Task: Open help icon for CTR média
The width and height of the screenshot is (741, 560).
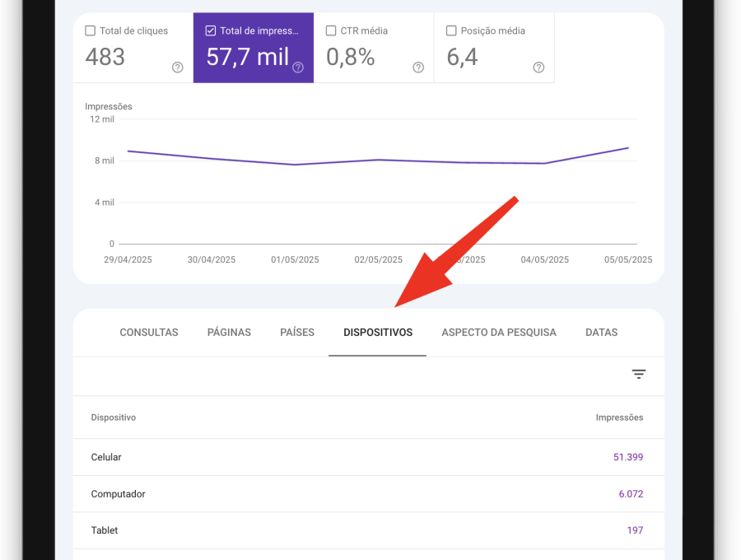Action: click(418, 68)
